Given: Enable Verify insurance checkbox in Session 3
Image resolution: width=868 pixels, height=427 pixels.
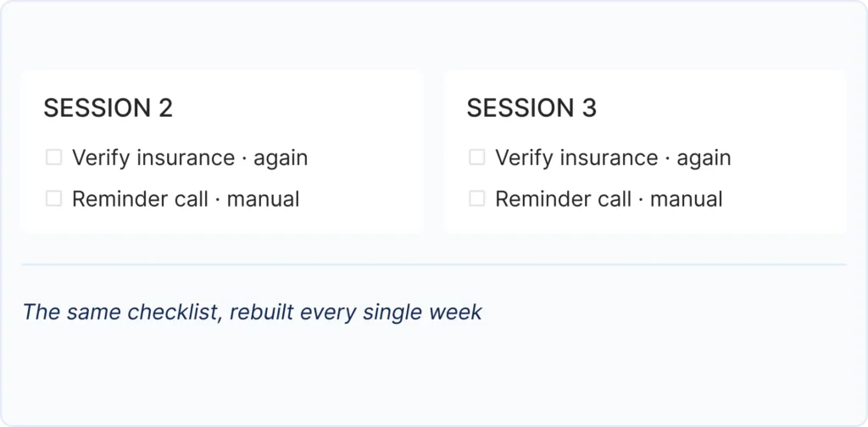Looking at the screenshot, I should point(476,158).
